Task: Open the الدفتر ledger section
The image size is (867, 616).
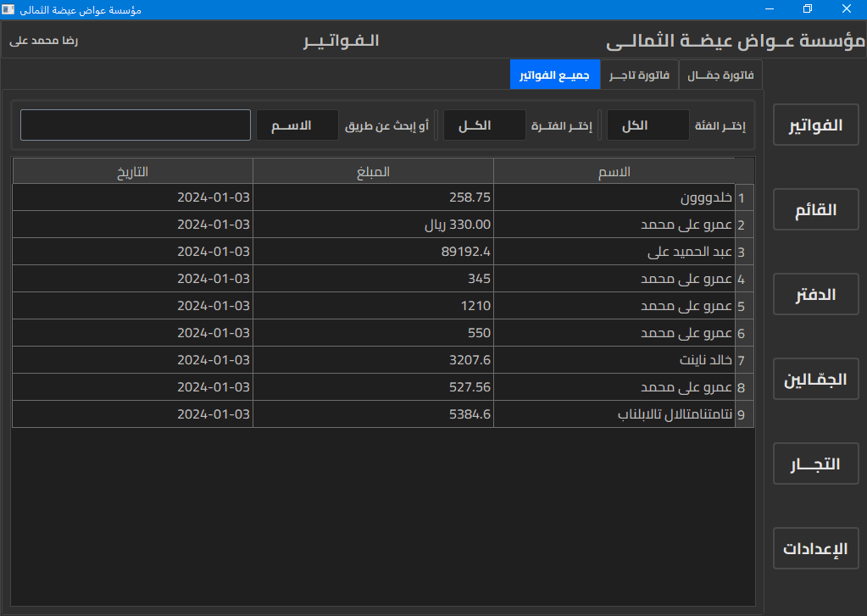Action: tap(815, 294)
